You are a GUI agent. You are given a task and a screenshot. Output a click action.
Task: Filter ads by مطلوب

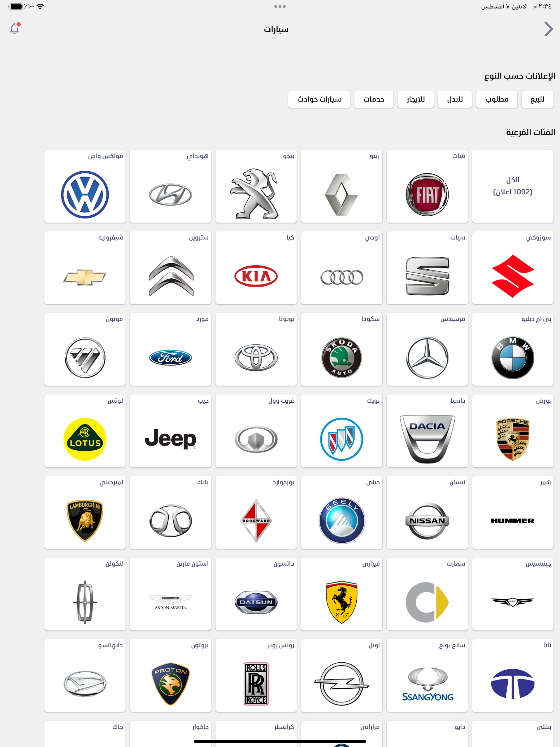click(x=496, y=100)
